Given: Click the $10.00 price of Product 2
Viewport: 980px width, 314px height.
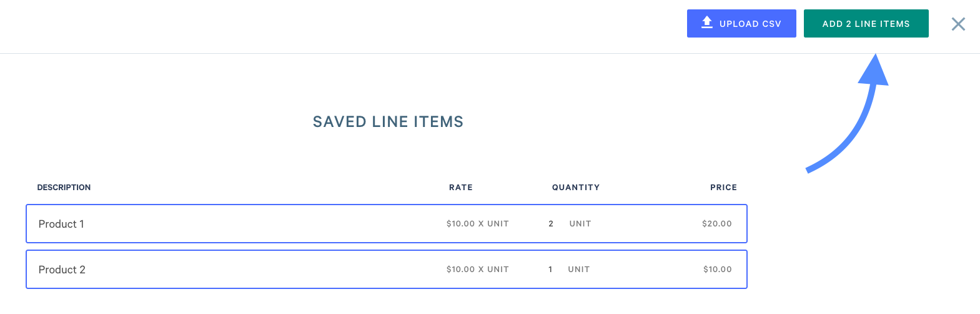Looking at the screenshot, I should click(718, 269).
